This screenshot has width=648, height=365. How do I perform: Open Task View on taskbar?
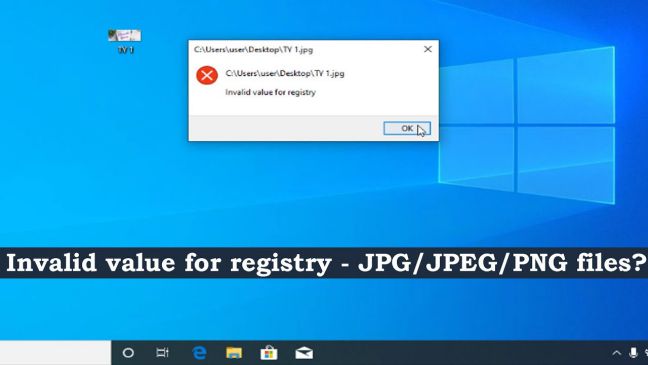[x=162, y=353]
